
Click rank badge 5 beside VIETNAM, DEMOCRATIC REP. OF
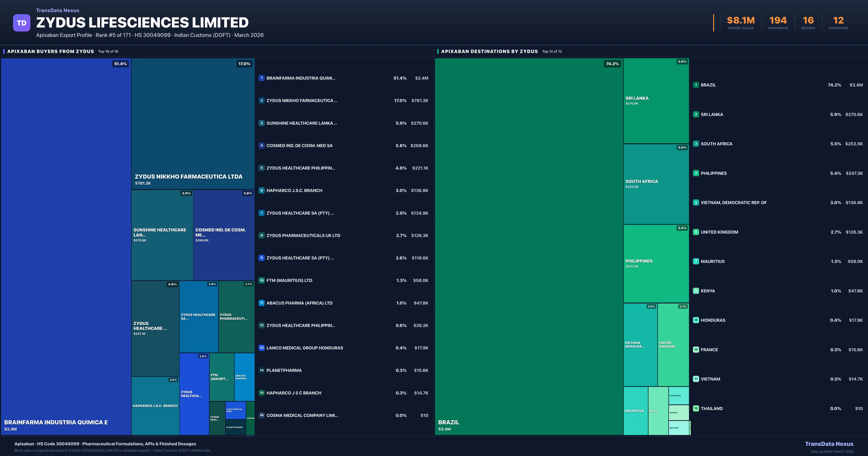pyautogui.click(x=696, y=203)
